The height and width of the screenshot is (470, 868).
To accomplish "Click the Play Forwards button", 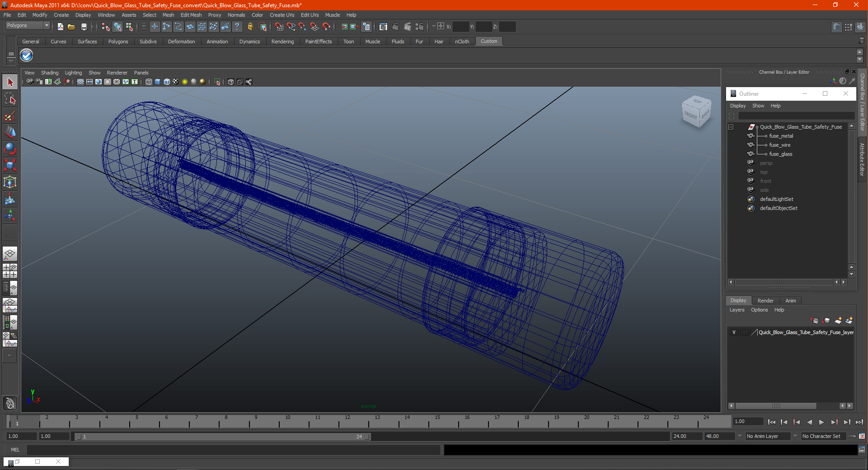I will tap(821, 422).
